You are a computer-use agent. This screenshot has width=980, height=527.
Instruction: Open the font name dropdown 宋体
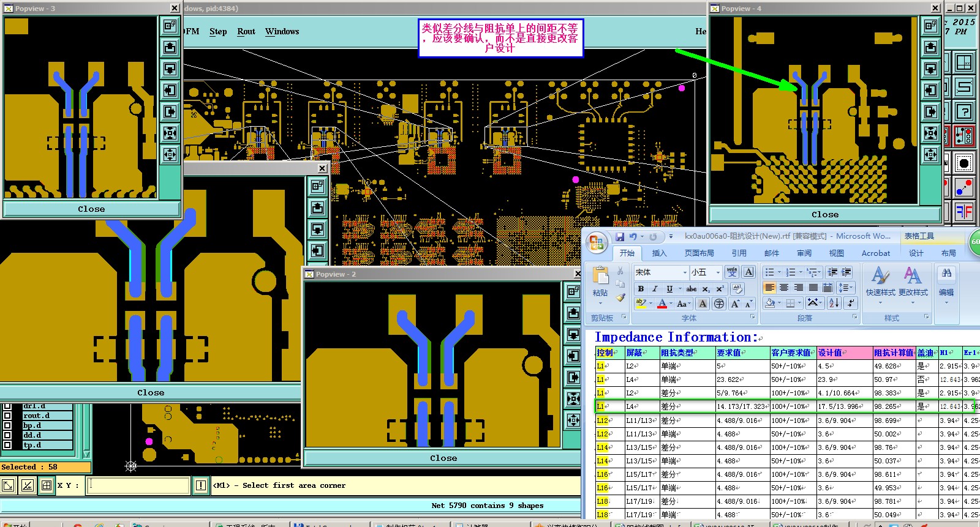(x=685, y=272)
